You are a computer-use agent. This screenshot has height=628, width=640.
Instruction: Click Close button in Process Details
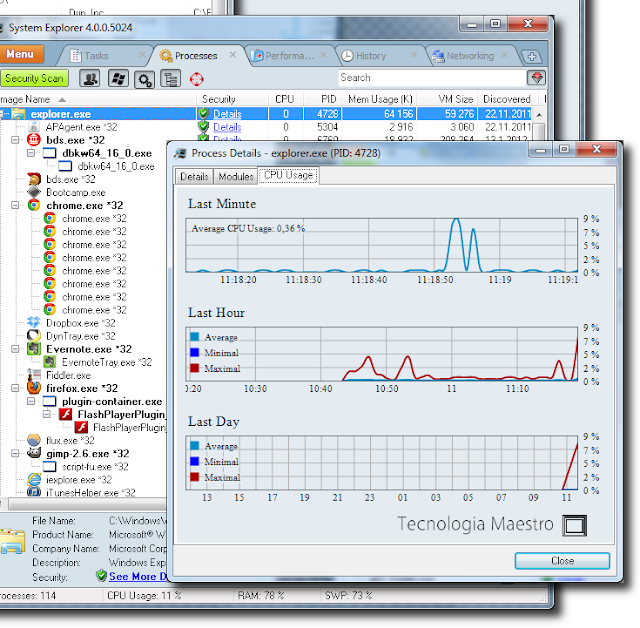[x=562, y=561]
